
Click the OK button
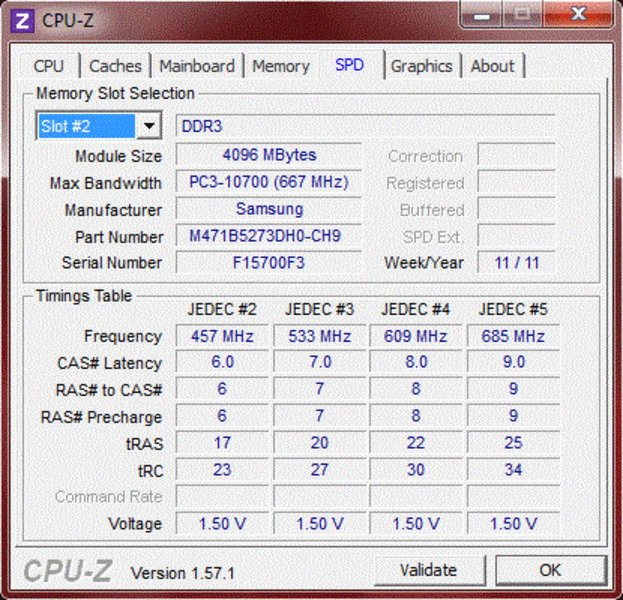[x=551, y=570]
